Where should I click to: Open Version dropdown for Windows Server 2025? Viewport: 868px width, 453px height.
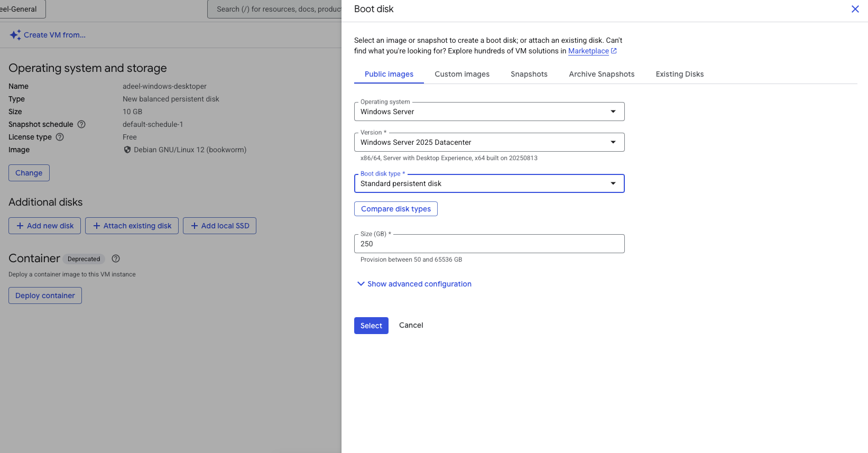click(489, 142)
